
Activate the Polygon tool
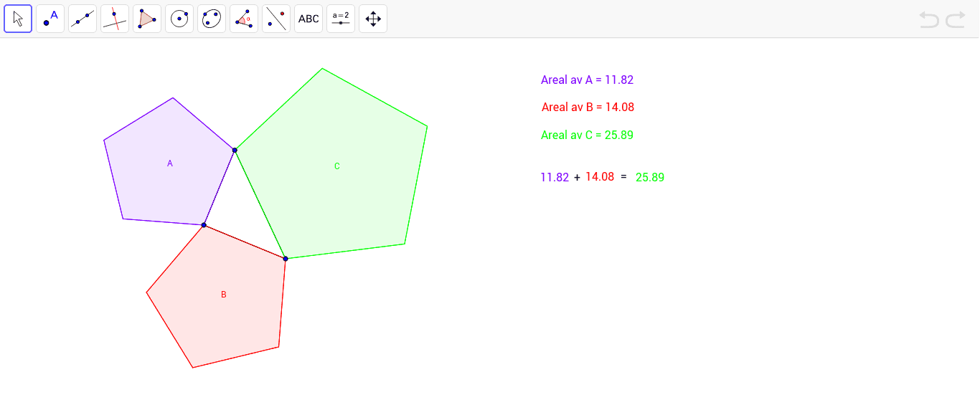tap(147, 19)
